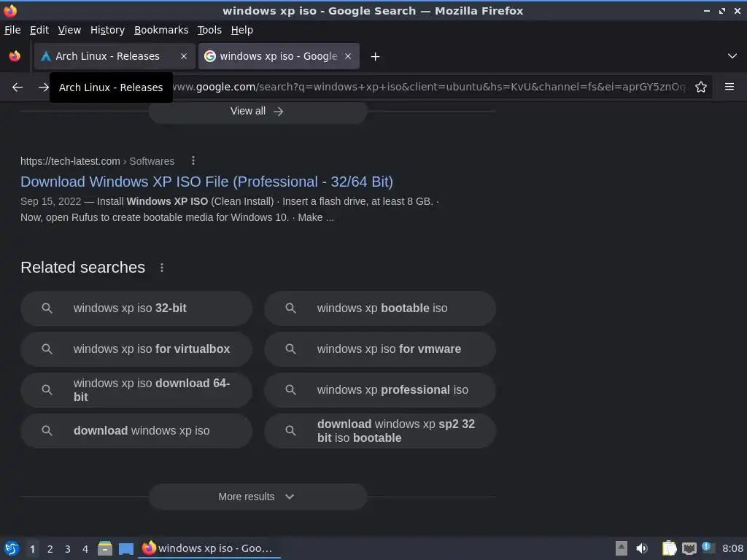Open the History menu
The image size is (747, 560).
coord(107,30)
